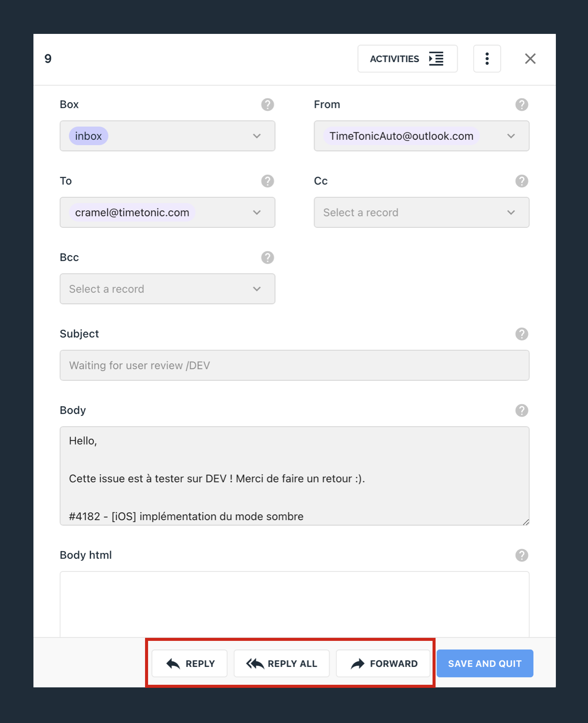Open the From dropdown with TimeTonicAuto address
The image size is (588, 723).
(422, 136)
